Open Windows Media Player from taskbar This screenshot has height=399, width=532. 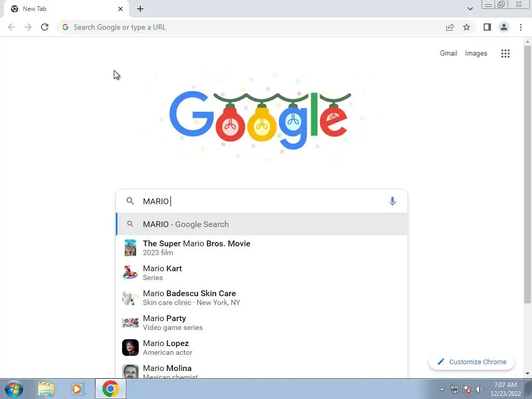77,389
